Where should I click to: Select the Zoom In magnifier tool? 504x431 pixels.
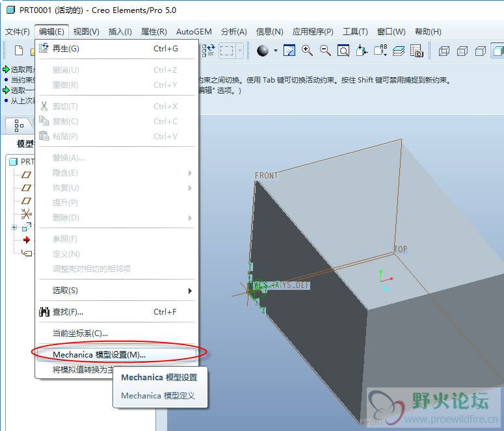tap(308, 51)
